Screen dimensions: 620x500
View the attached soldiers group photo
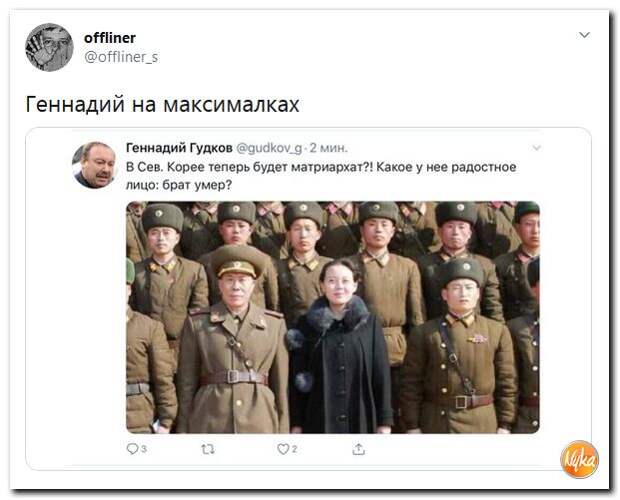pyautogui.click(x=333, y=317)
